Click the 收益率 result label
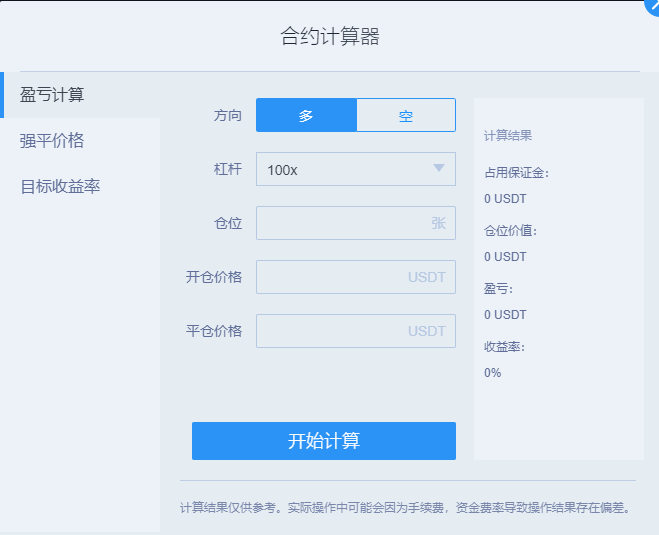 (x=504, y=347)
